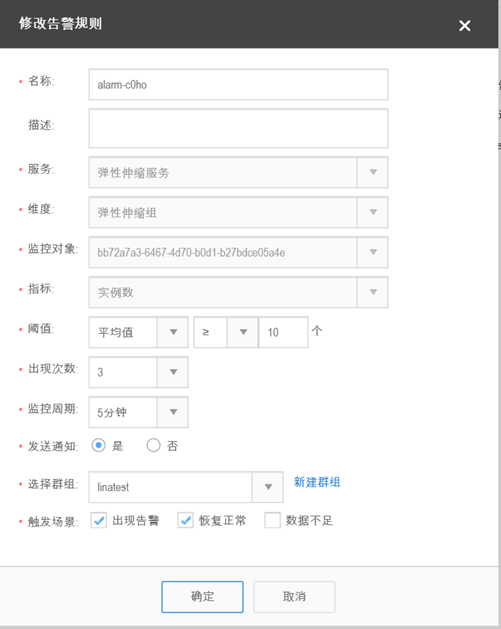
Task: Select 是 for 发送通知
Action: coord(99,445)
